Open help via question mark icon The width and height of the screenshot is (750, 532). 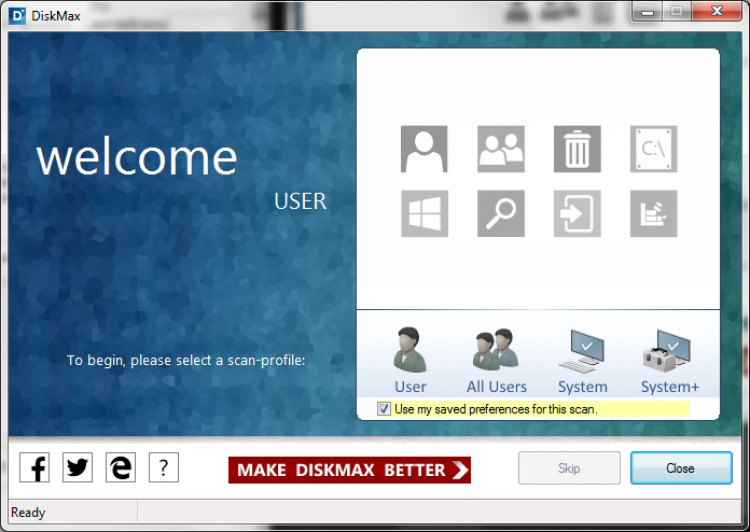164,467
